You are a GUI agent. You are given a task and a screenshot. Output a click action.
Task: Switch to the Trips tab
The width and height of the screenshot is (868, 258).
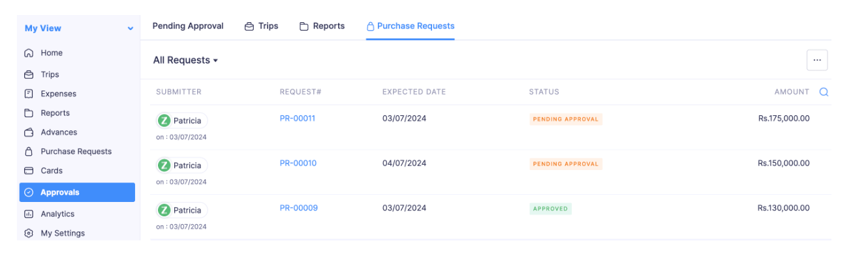tap(261, 26)
